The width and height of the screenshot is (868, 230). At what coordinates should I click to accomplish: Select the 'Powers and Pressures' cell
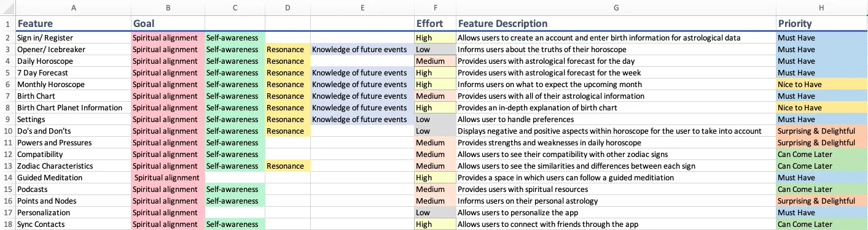(x=73, y=143)
